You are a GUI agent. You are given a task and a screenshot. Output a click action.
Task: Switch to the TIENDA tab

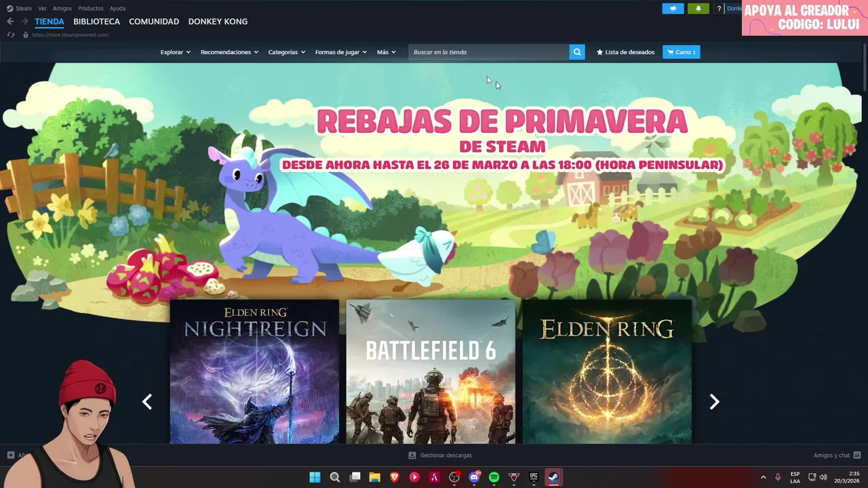point(50,22)
